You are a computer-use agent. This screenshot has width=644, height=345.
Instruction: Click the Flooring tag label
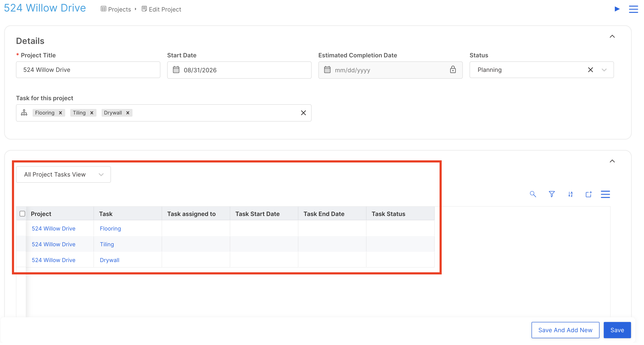pyautogui.click(x=45, y=113)
